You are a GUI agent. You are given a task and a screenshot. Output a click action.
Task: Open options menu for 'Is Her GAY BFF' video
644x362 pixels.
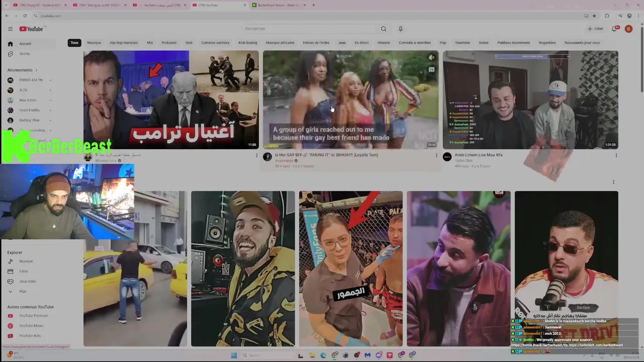[x=436, y=155]
